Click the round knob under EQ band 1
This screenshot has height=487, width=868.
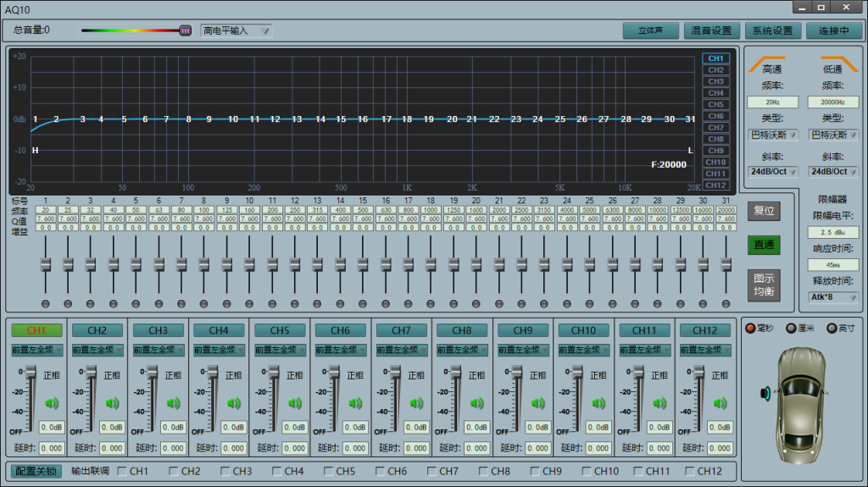point(46,304)
